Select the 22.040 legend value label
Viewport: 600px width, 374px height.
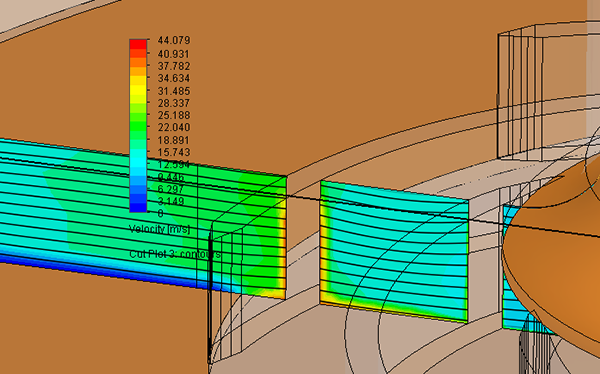pos(174,127)
